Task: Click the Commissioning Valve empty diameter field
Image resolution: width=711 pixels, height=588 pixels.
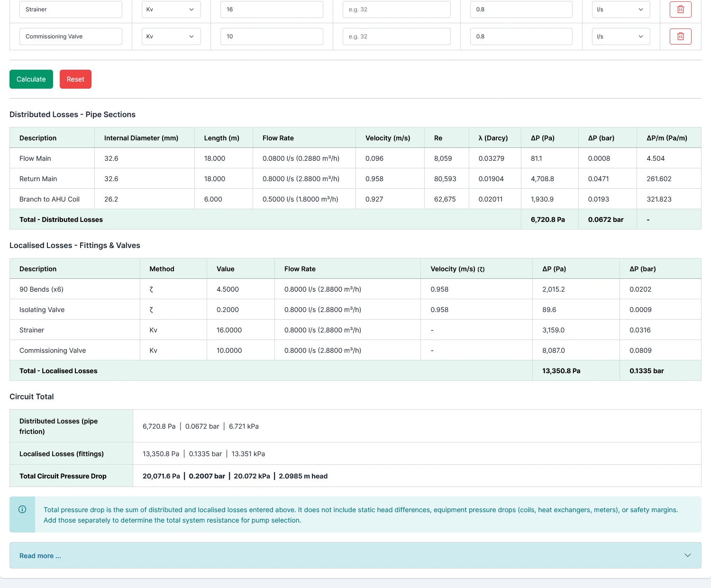Action: coord(396,37)
